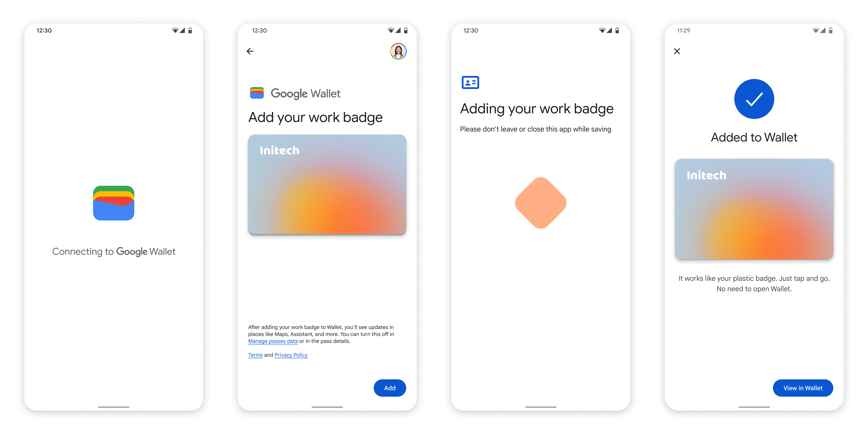868x434 pixels.
Task: Click the View in Wallet button
Action: pyautogui.click(x=804, y=388)
